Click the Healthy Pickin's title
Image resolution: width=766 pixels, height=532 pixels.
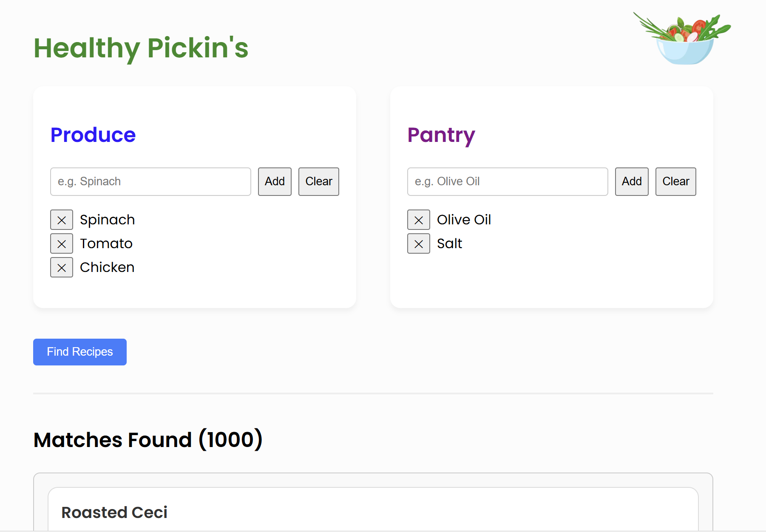pyautogui.click(x=141, y=48)
